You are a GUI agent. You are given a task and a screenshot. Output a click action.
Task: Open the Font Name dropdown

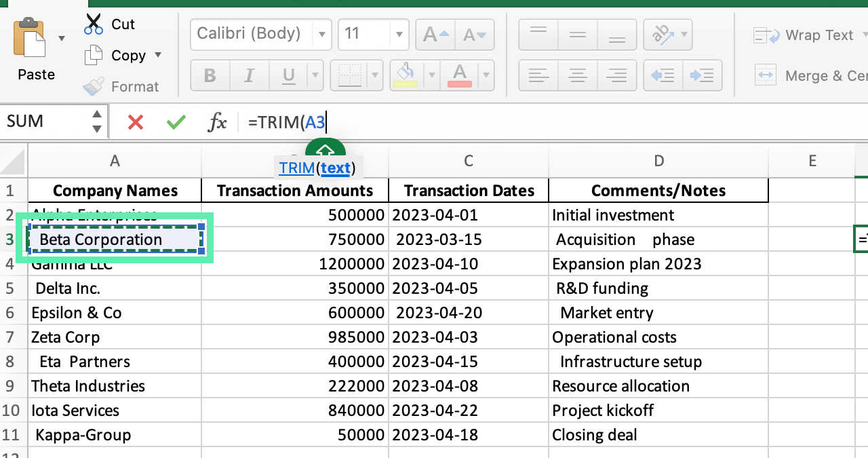[x=321, y=34]
